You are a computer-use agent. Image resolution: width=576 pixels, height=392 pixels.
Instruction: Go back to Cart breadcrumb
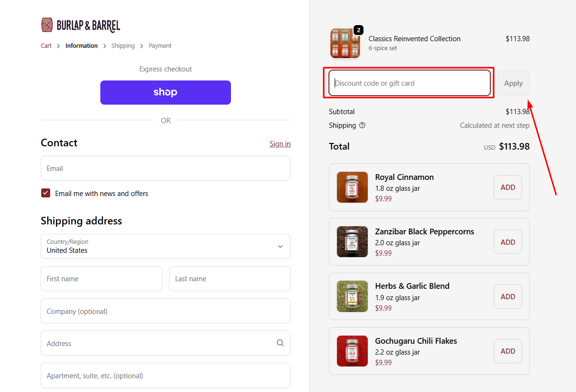click(46, 46)
